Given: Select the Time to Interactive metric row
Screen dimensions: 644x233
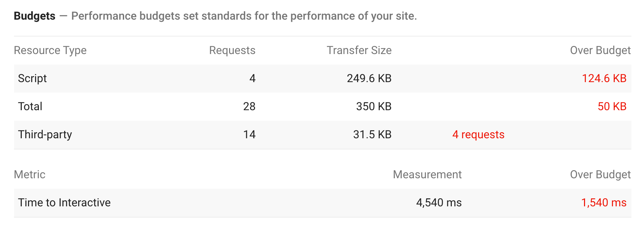Looking at the screenshot, I should (64, 203).
